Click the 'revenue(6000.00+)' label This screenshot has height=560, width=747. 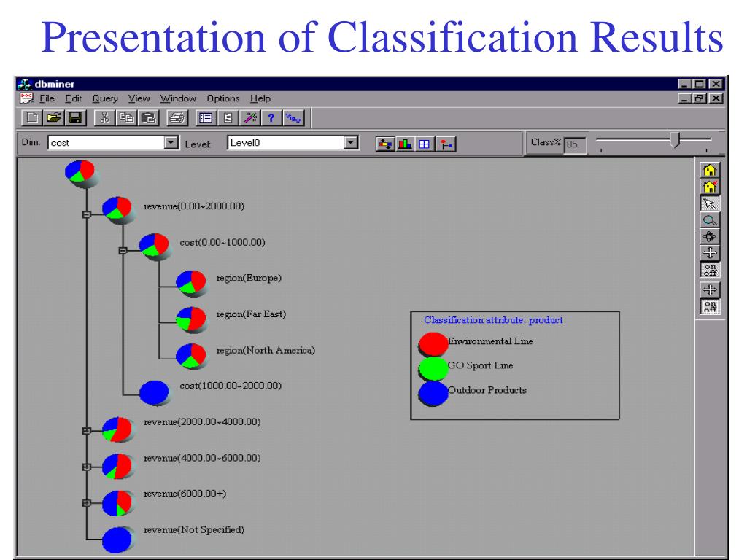pyautogui.click(x=185, y=494)
